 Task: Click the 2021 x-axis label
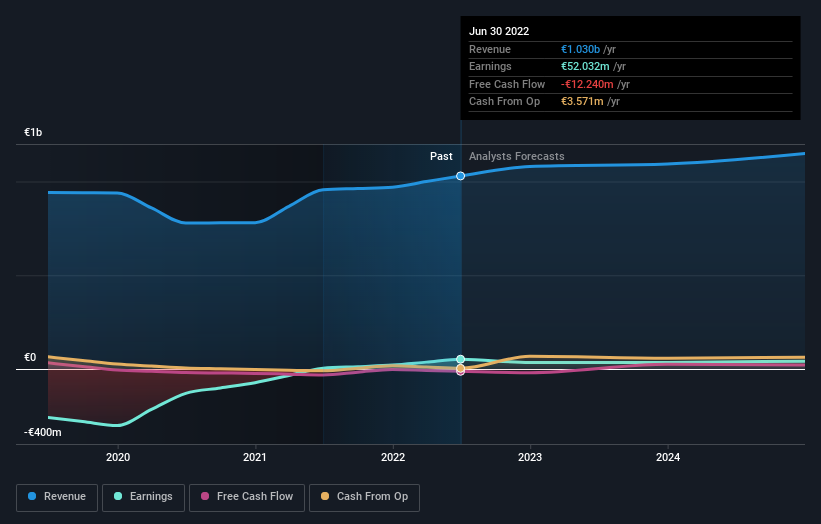[x=254, y=458]
